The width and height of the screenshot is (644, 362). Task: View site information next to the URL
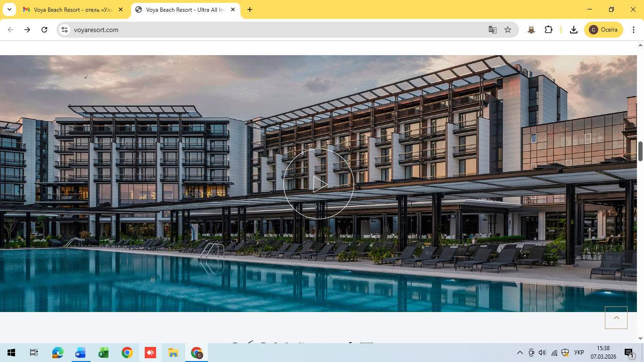(65, 30)
